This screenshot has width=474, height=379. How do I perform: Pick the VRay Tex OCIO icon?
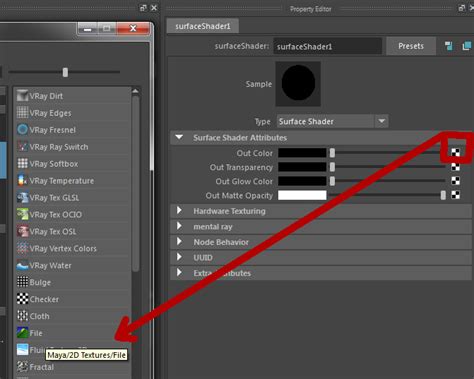[x=22, y=214]
